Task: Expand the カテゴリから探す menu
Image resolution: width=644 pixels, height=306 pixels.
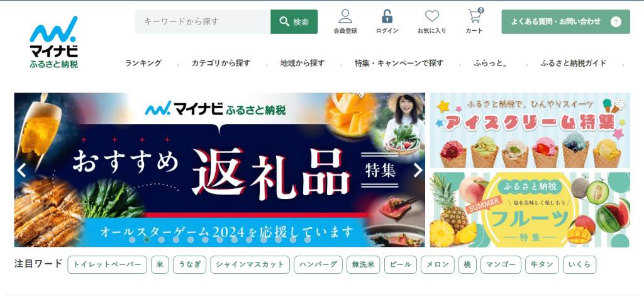Action: tap(221, 63)
